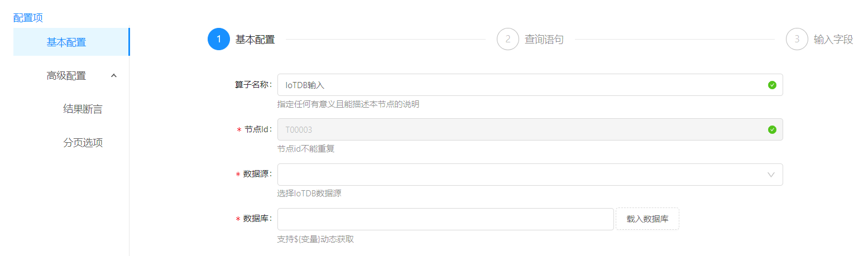Open the 结果断言 submenu item
Screen dimensions: 868x256
pyautogui.click(x=83, y=109)
